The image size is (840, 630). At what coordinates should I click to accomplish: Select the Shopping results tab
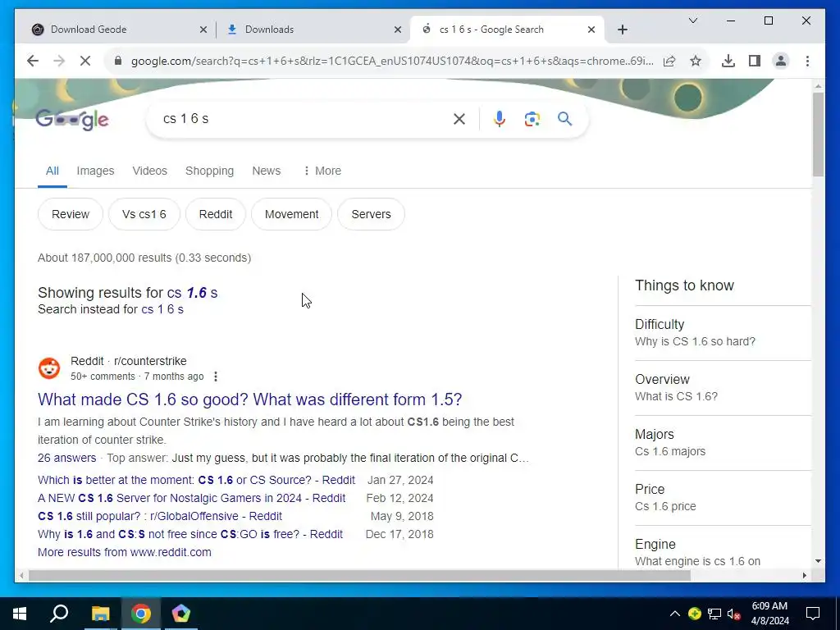tap(209, 171)
